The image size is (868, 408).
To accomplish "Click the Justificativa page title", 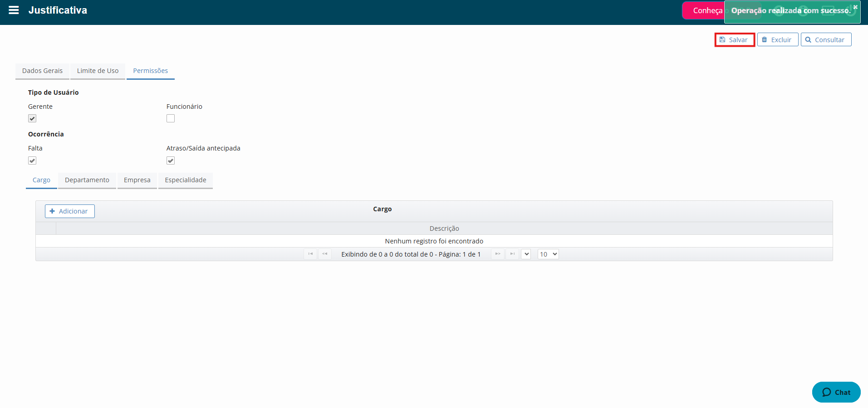I will 58,10.
